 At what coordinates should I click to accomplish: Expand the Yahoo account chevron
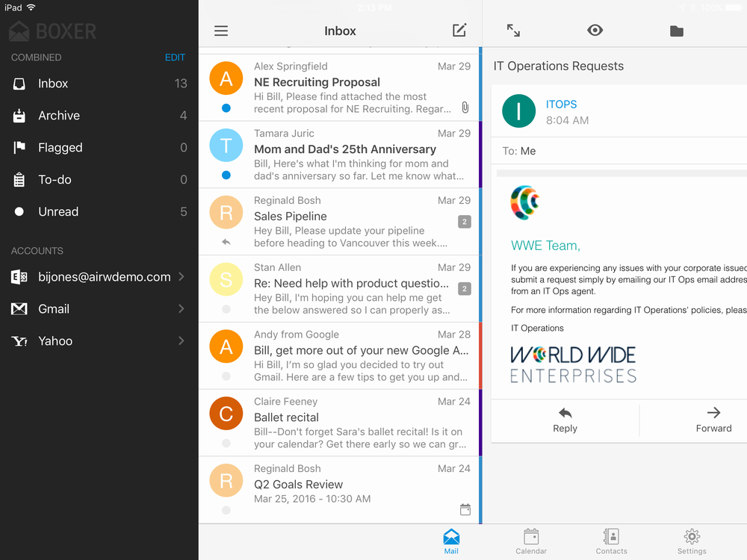click(181, 341)
